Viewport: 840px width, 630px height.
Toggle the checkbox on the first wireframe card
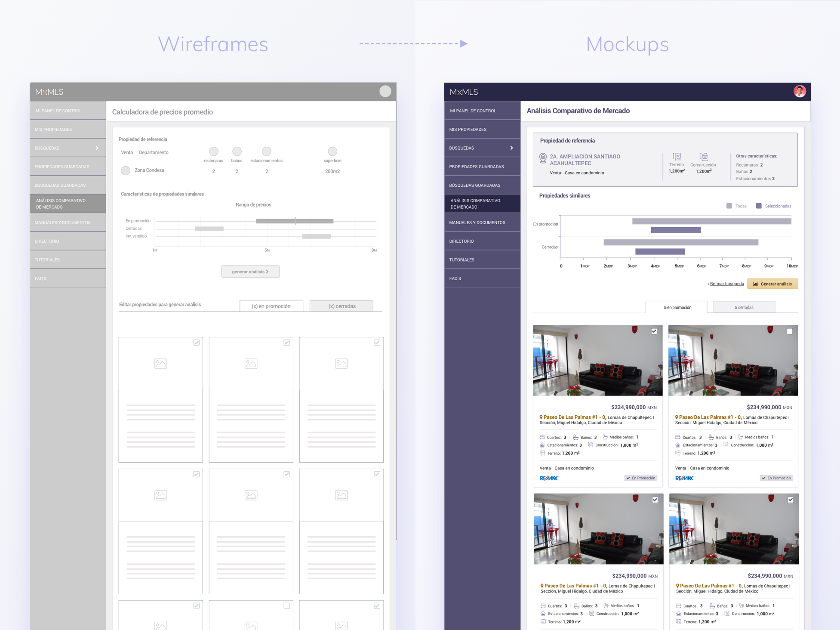pyautogui.click(x=197, y=343)
